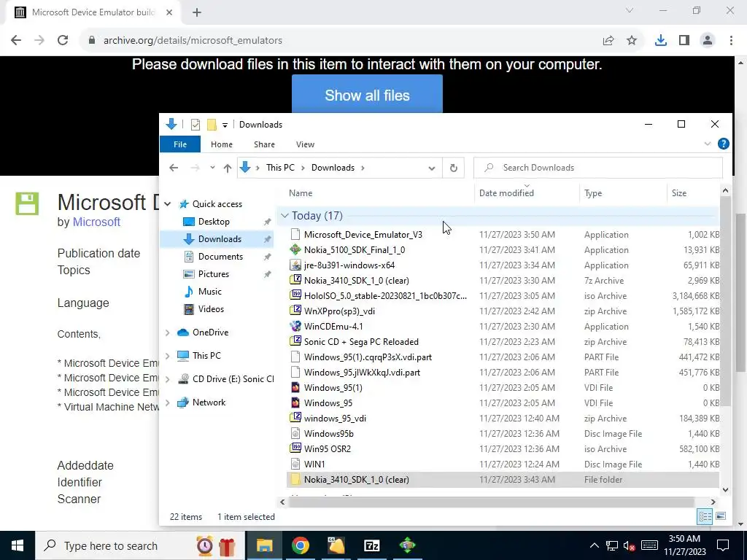Open the address bar history dropdown

click(x=432, y=168)
